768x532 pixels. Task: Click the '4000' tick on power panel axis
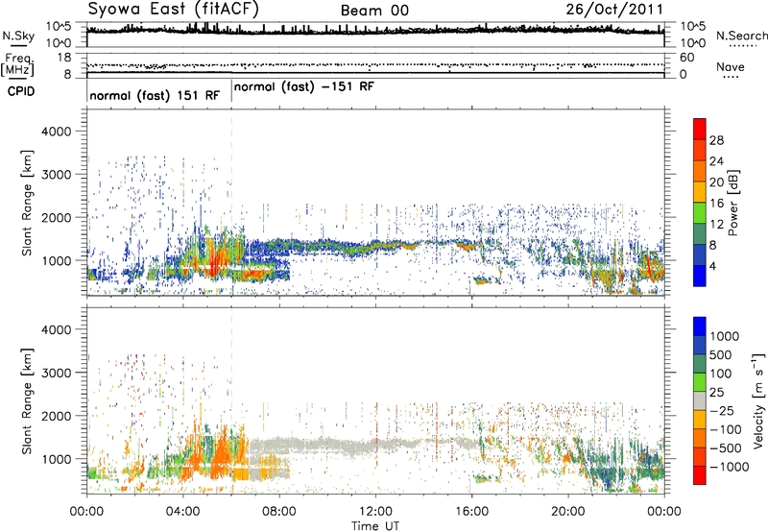point(56,132)
